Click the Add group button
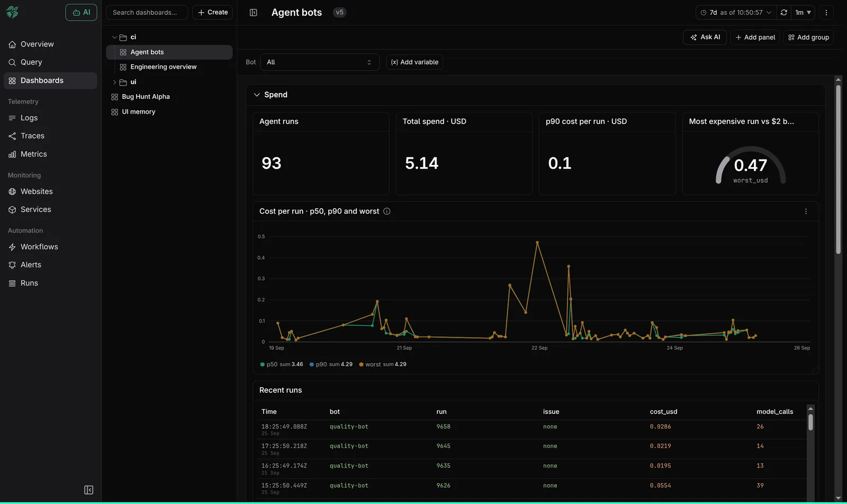 click(808, 37)
